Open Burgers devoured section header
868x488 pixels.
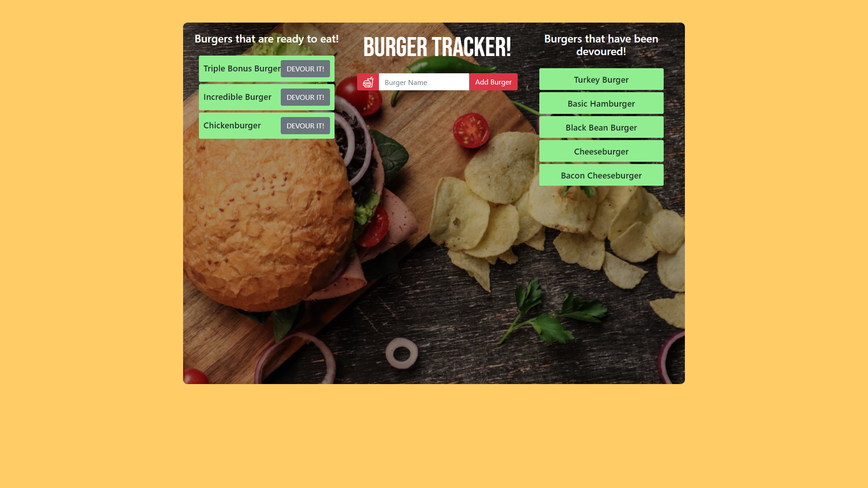pos(601,45)
